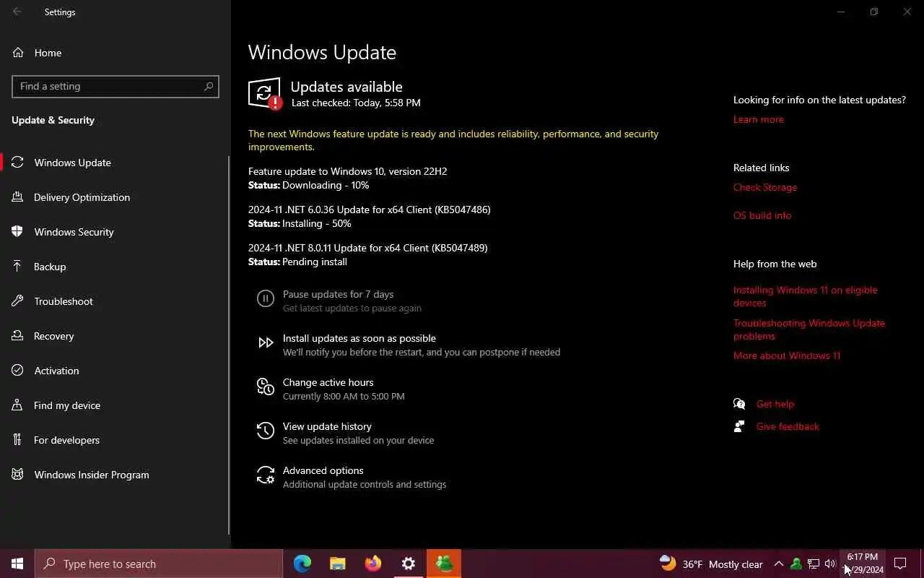Click the Troubleshoot wrench icon
The height and width of the screenshot is (578, 924).
point(18,301)
